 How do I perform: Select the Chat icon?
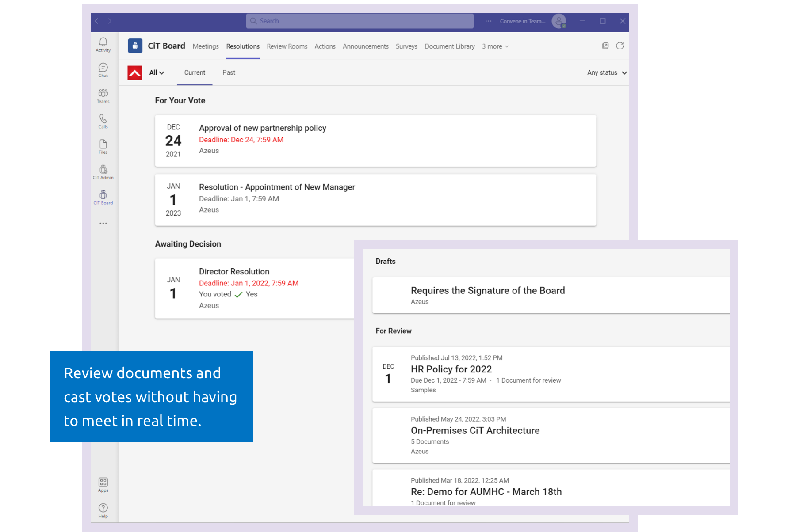(x=103, y=70)
